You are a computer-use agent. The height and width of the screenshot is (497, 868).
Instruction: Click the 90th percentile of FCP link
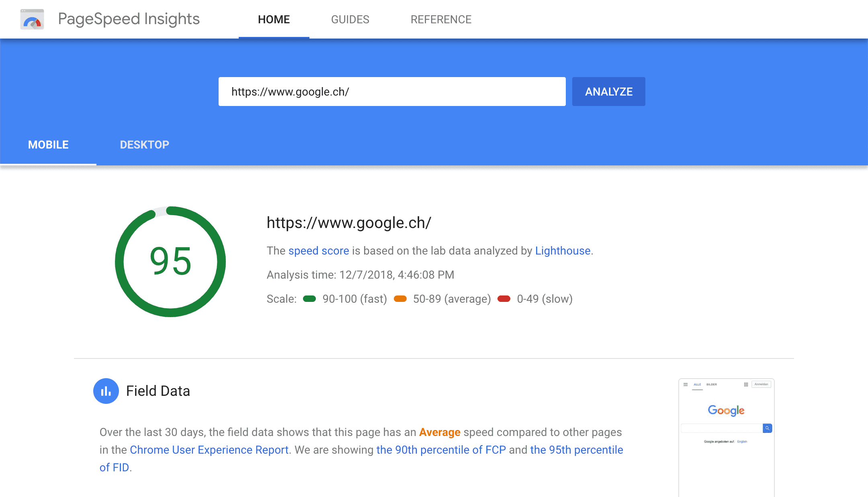click(441, 450)
